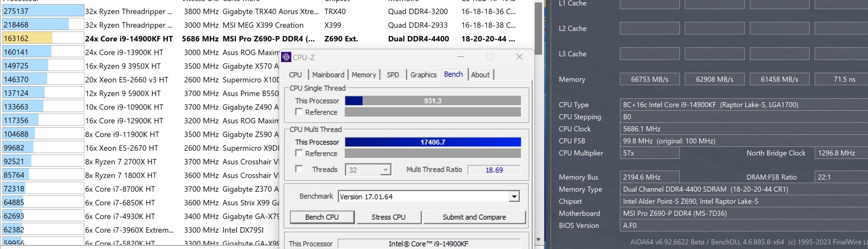
Task: Enable Reference checkbox under CPU Multi Thread
Action: 299,153
